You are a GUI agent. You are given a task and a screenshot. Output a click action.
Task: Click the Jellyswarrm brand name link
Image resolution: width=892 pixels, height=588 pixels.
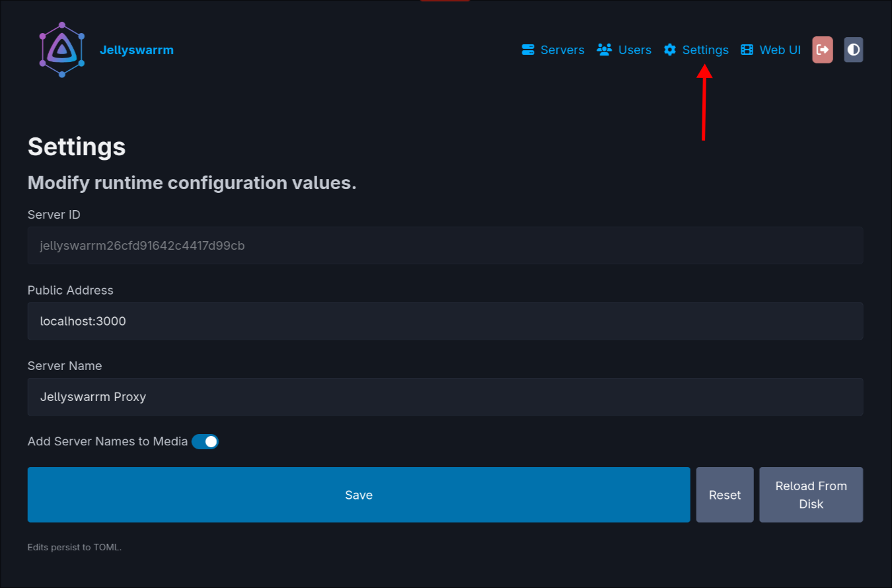point(137,50)
